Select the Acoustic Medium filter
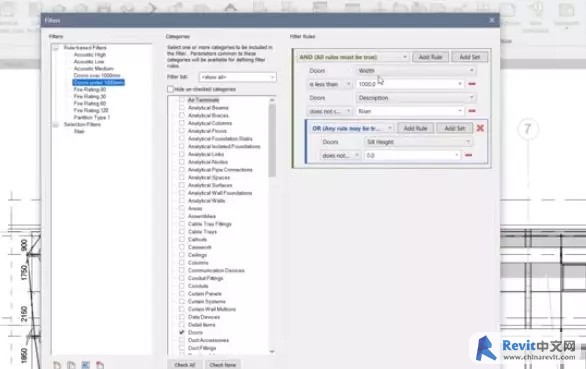586x369 pixels. tap(93, 68)
